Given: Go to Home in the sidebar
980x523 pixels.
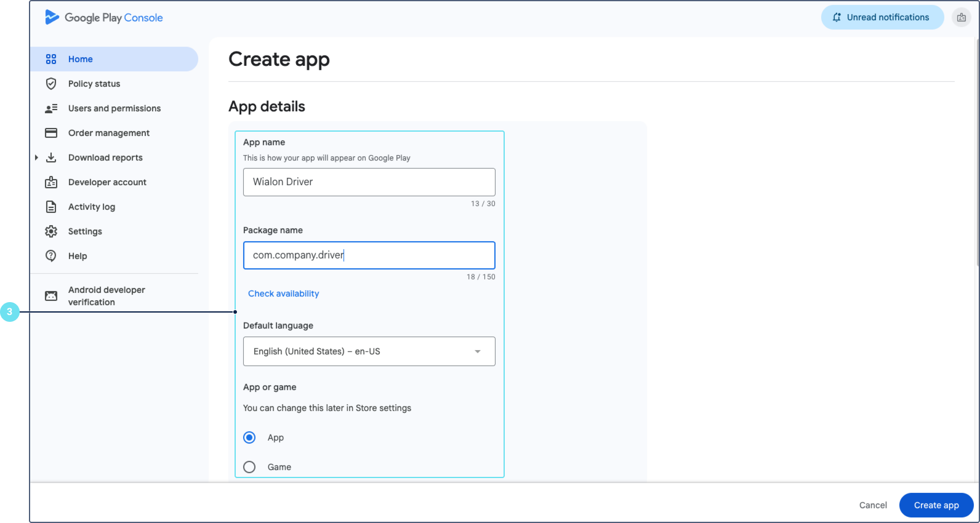Looking at the screenshot, I should 114,59.
